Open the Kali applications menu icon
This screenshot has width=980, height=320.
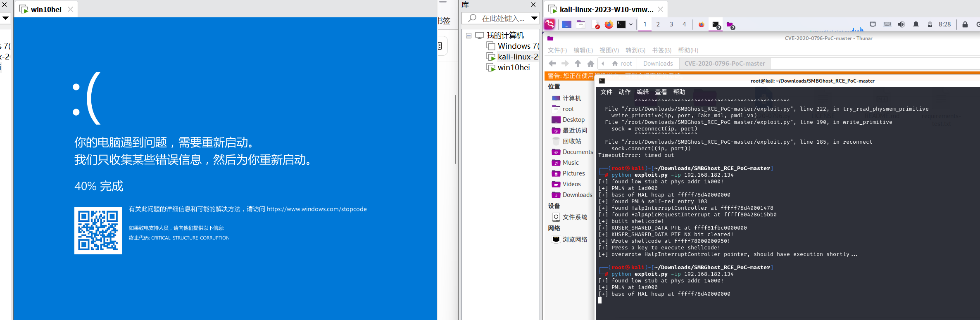point(550,24)
